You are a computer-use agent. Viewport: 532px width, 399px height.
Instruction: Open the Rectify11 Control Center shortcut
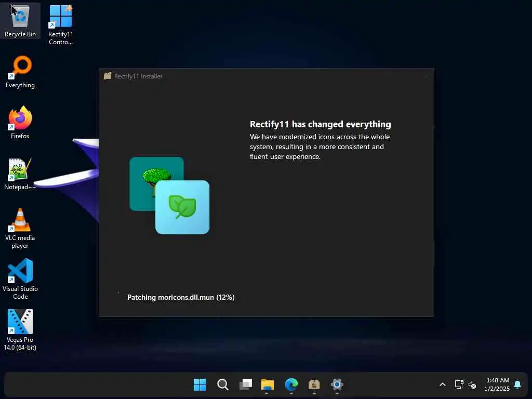pyautogui.click(x=60, y=24)
